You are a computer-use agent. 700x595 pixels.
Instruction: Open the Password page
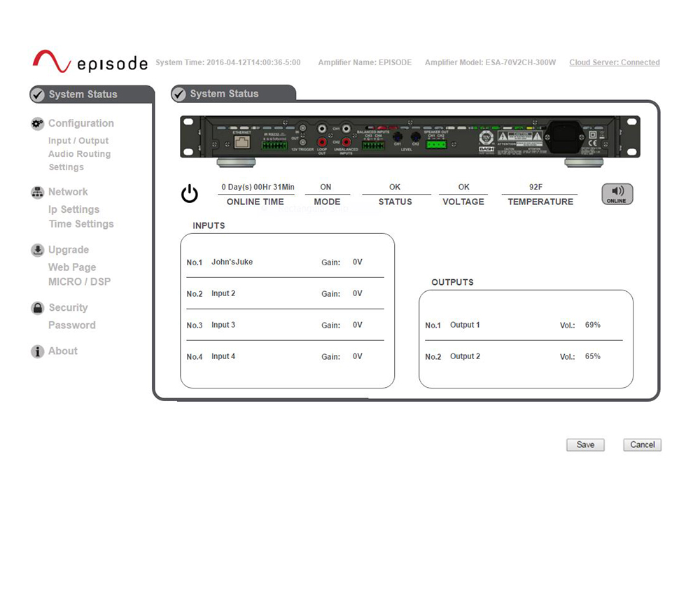[x=71, y=325]
